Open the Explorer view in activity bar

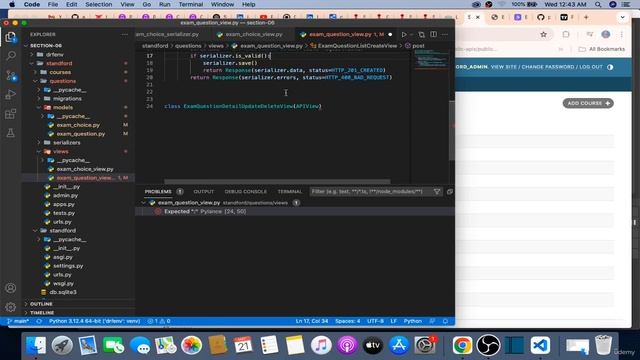coord(11,37)
